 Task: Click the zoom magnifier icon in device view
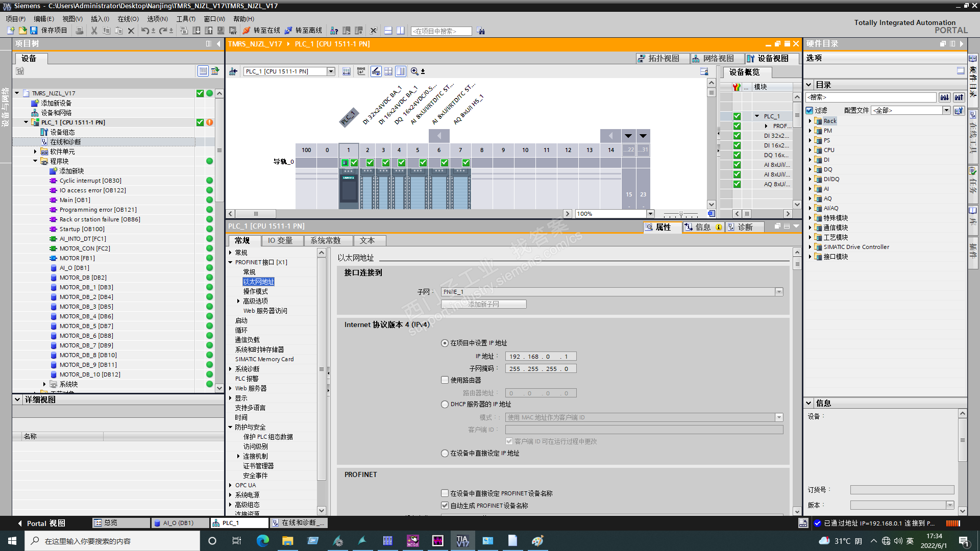414,71
